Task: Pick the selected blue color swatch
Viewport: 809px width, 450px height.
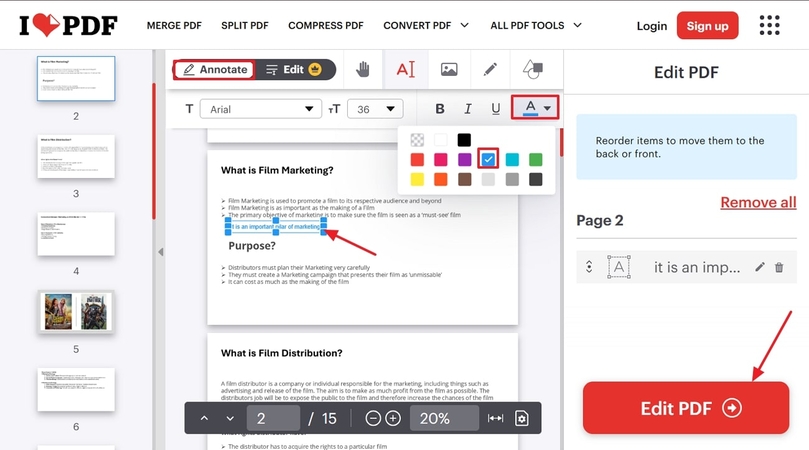Action: point(488,159)
